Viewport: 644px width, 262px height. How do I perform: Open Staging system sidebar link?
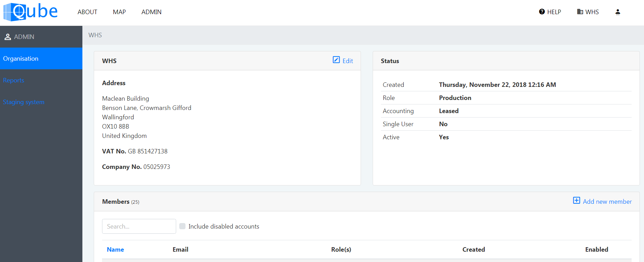pyautogui.click(x=23, y=102)
